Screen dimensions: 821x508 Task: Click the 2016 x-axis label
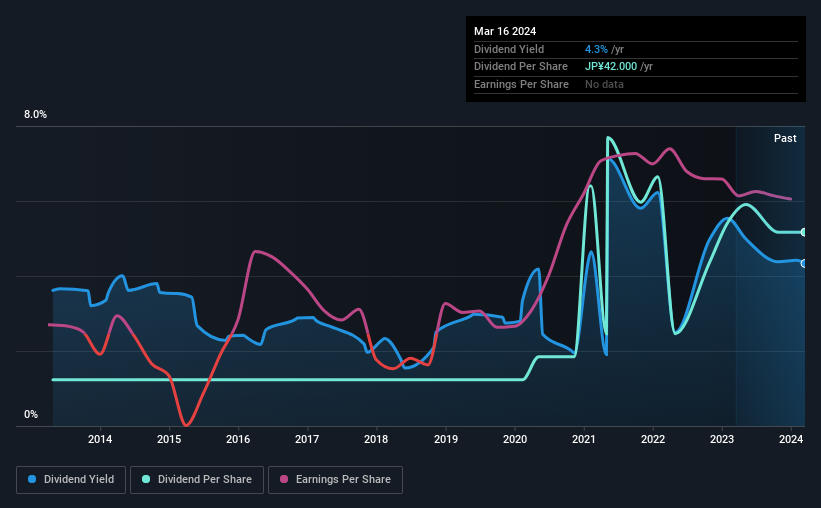(x=238, y=439)
